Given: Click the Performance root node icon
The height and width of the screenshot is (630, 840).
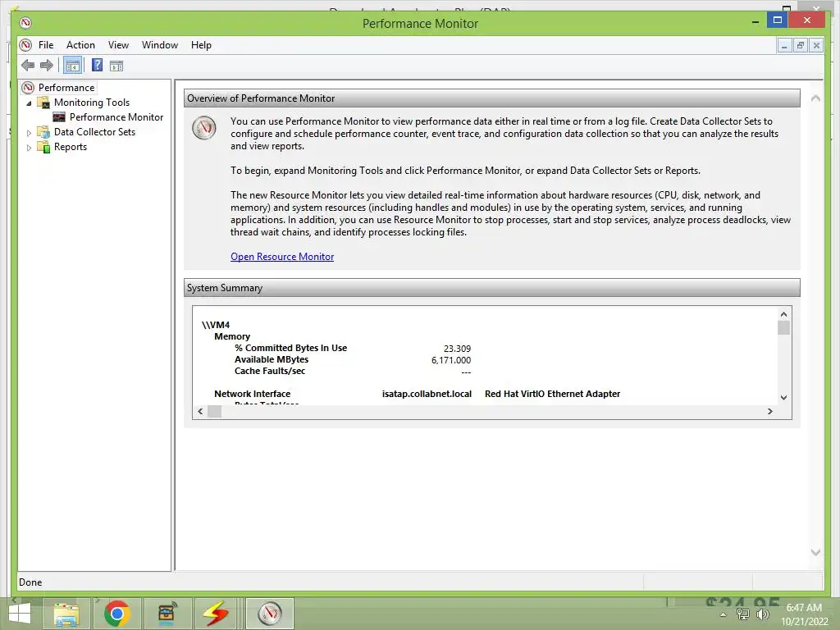Looking at the screenshot, I should pyautogui.click(x=28, y=87).
